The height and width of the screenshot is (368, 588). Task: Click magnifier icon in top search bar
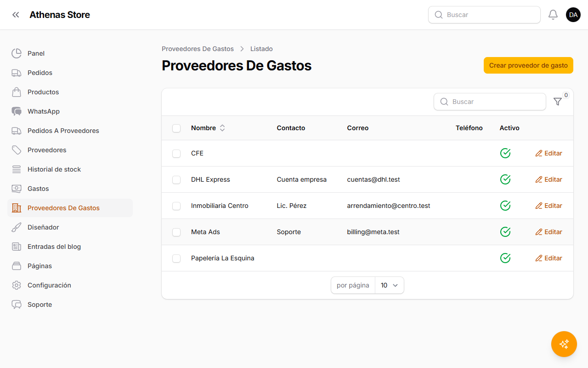[x=439, y=15]
